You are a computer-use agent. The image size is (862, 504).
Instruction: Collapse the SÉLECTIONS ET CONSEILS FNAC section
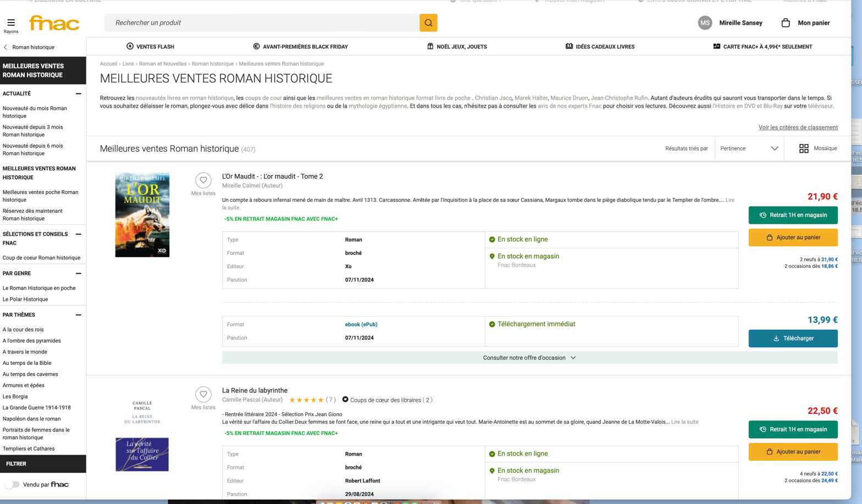(x=78, y=235)
